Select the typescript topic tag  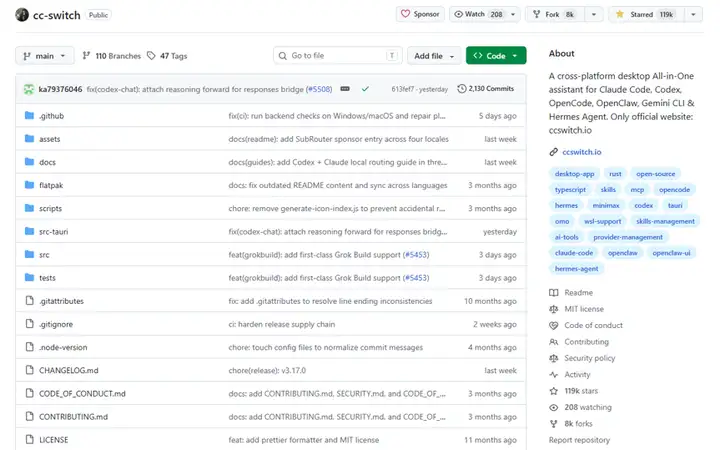(x=570, y=190)
